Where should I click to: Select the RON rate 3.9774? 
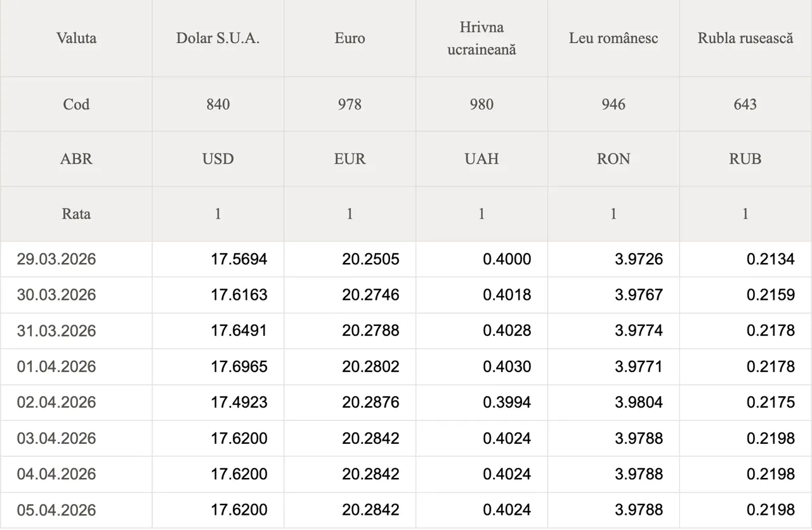(x=639, y=331)
